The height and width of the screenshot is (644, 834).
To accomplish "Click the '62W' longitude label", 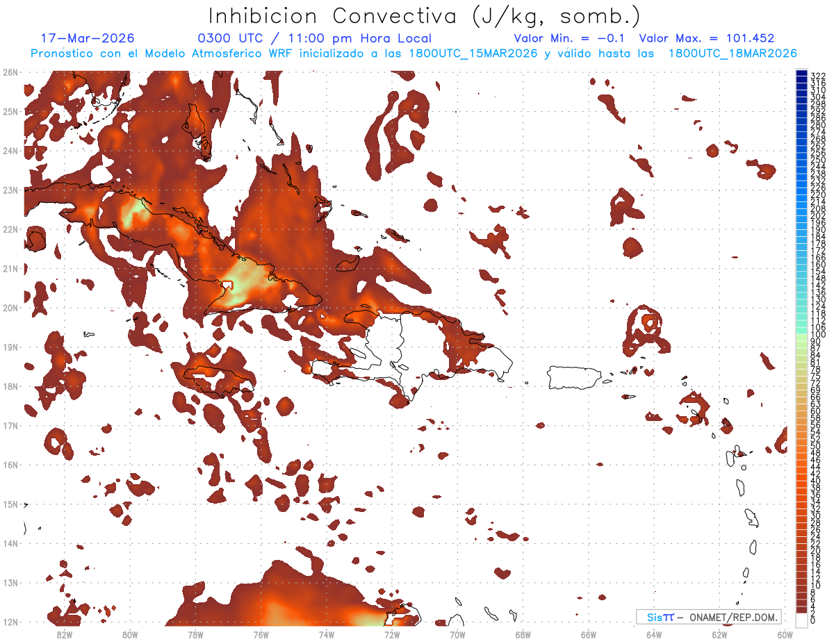I will click(x=719, y=634).
